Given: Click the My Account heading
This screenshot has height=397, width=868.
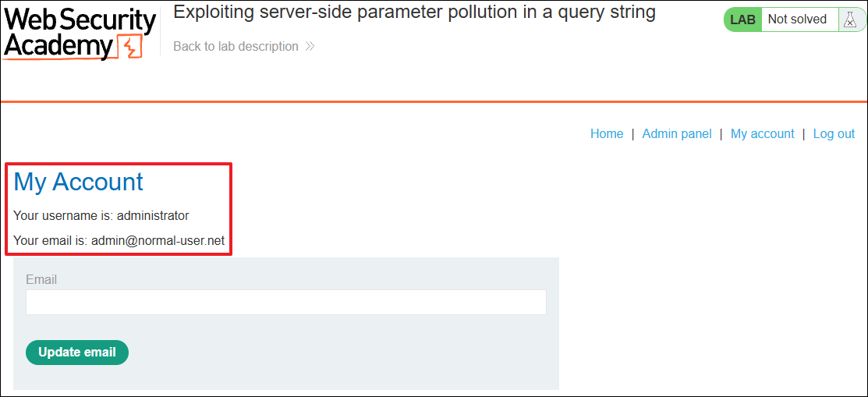Looking at the screenshot, I should click(78, 182).
